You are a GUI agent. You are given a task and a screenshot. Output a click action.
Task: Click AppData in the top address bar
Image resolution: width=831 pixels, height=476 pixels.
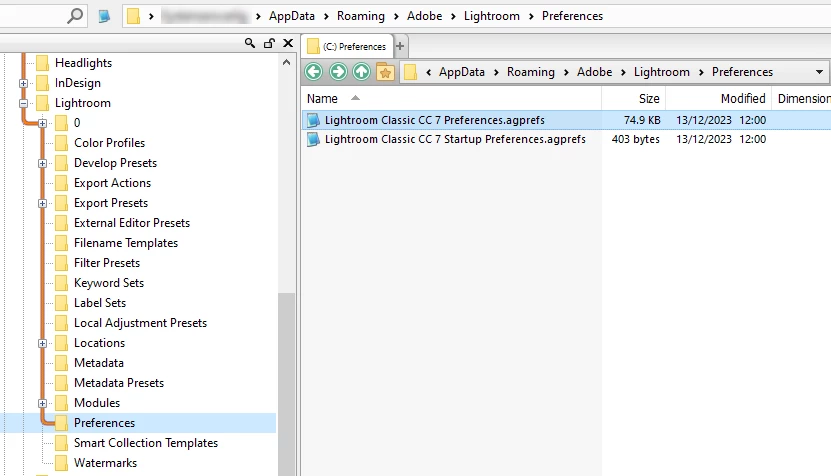click(291, 16)
